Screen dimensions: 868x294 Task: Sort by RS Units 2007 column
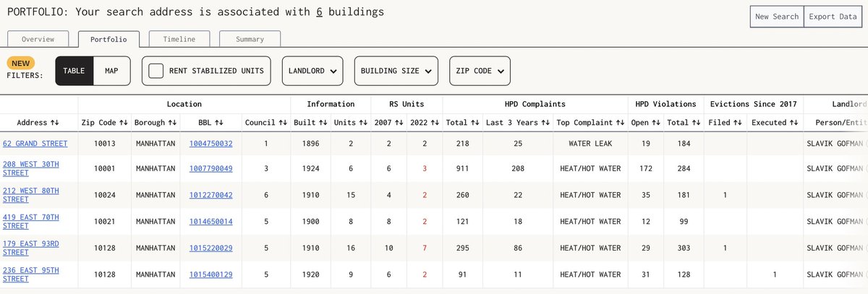click(388, 123)
